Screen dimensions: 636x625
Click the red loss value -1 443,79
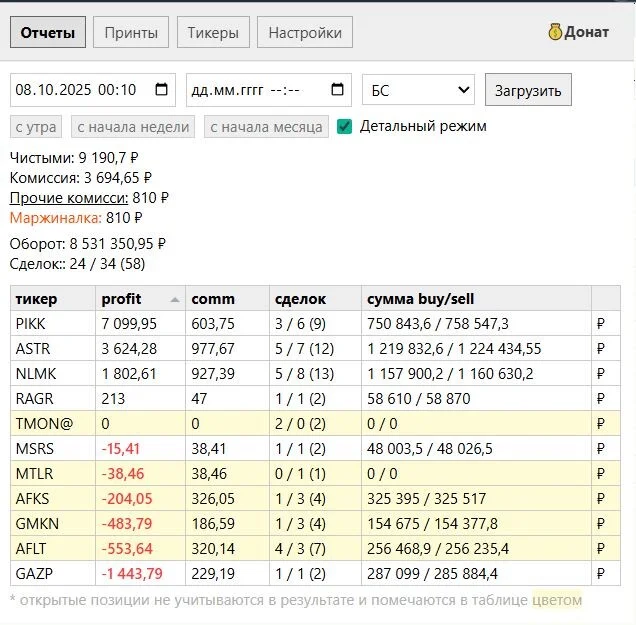tap(132, 574)
